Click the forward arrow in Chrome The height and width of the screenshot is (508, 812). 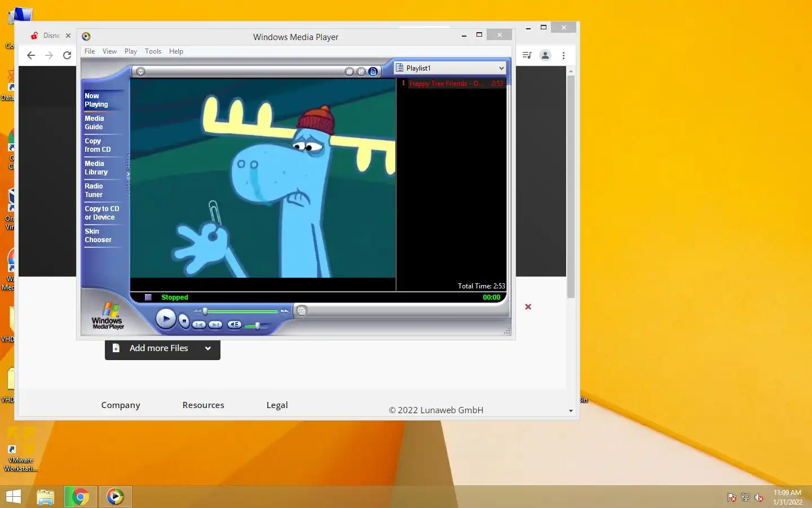(x=49, y=55)
